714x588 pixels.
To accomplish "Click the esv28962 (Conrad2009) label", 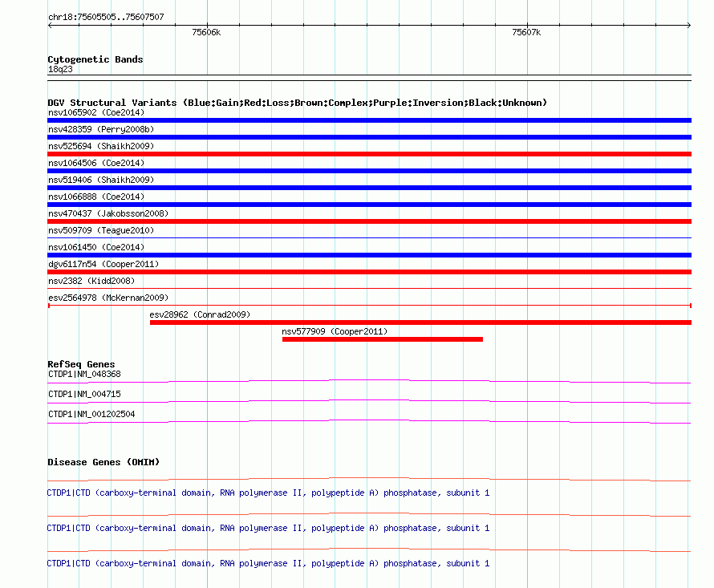I will [x=200, y=314].
